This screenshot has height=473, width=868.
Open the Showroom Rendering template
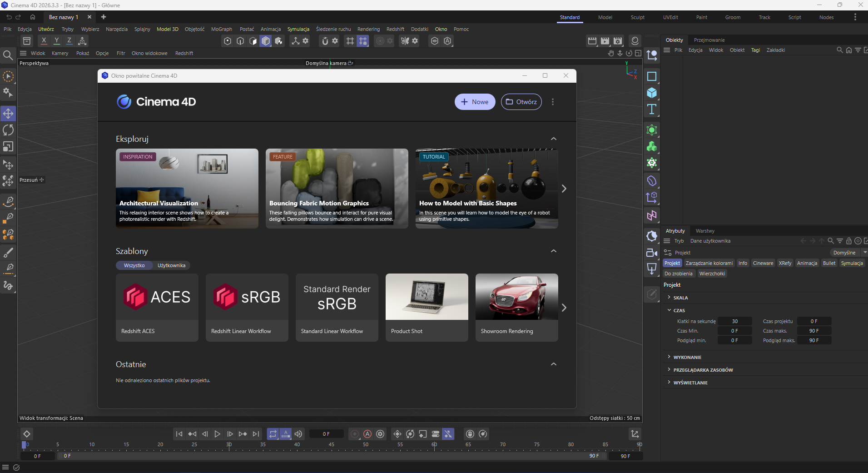pyautogui.click(x=517, y=307)
